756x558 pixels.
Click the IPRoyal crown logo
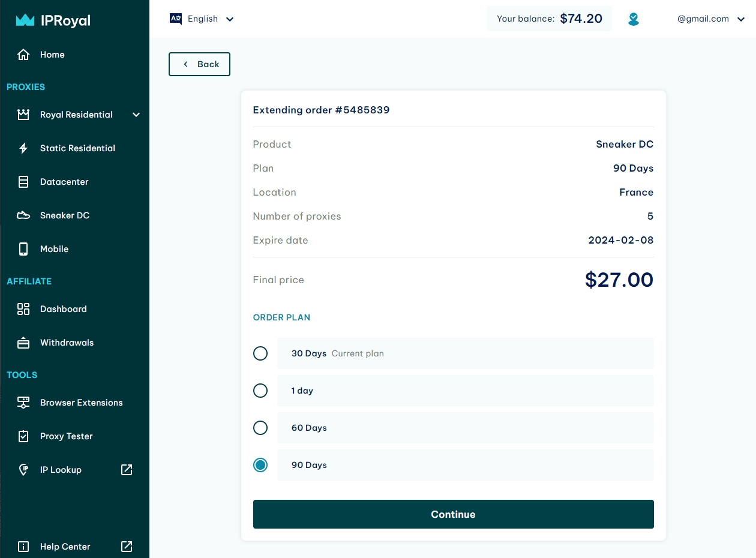pos(25,20)
